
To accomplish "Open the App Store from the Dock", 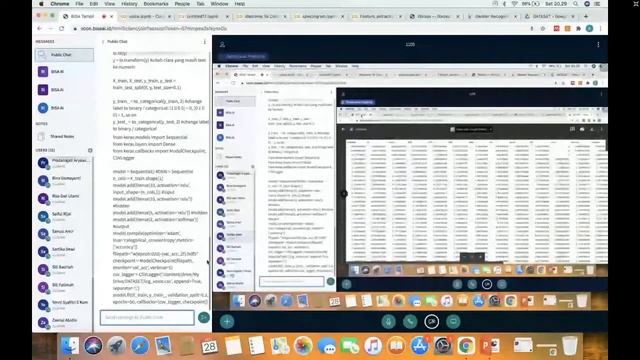I will pyautogui.click(x=419, y=346).
